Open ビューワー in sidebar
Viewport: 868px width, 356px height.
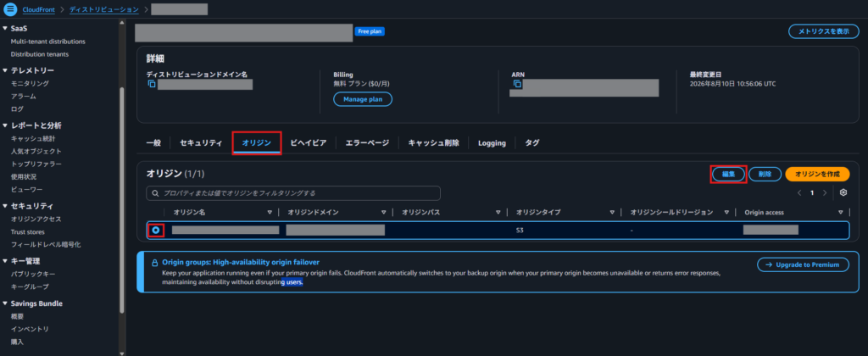[x=26, y=189]
